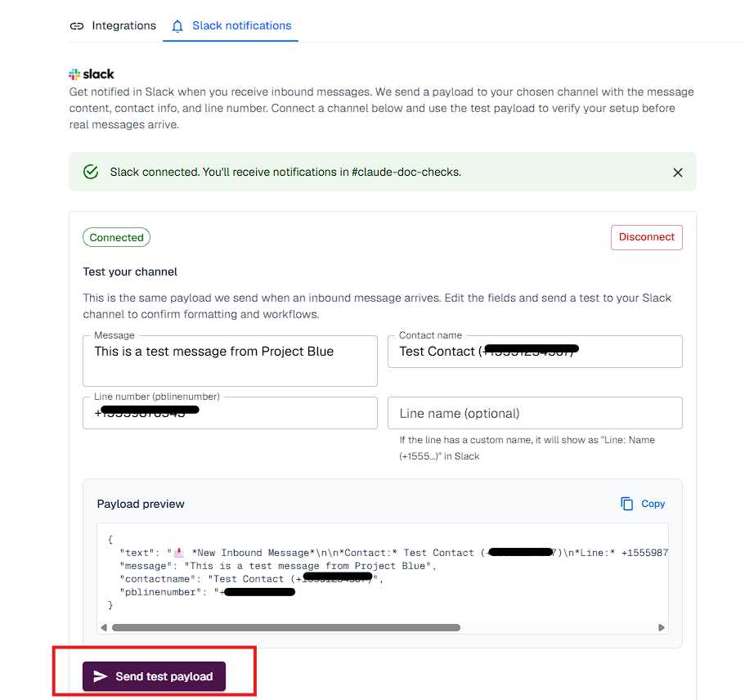Image resolution: width=745 pixels, height=700 pixels.
Task: Click the Slack logo
Action: (x=92, y=74)
